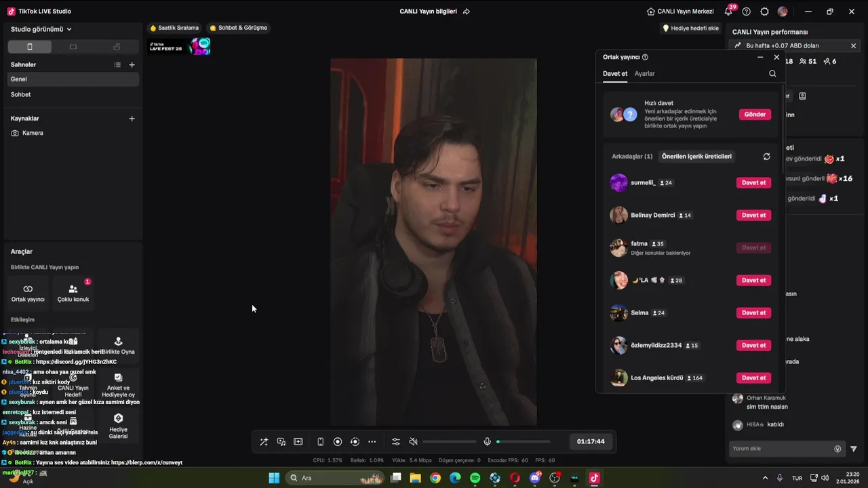Screen dimensions: 868x488
Task: Open the emoji picker in the comment box
Action: (837, 449)
